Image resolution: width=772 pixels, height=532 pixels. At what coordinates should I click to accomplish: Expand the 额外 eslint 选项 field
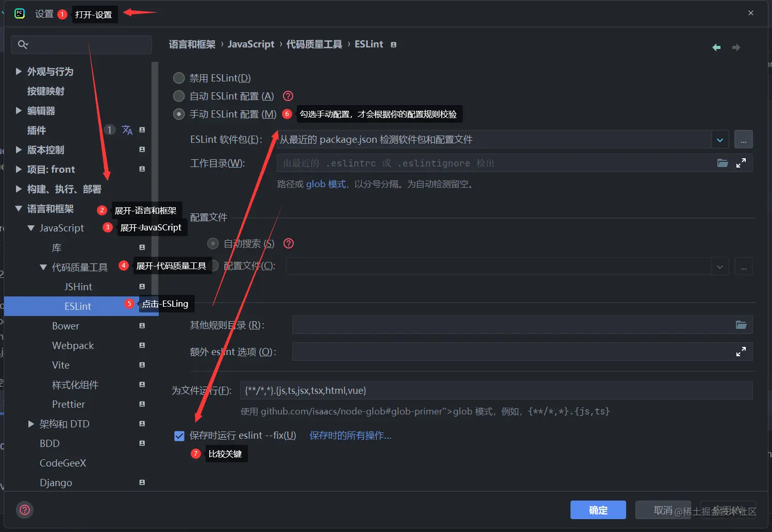tap(741, 352)
